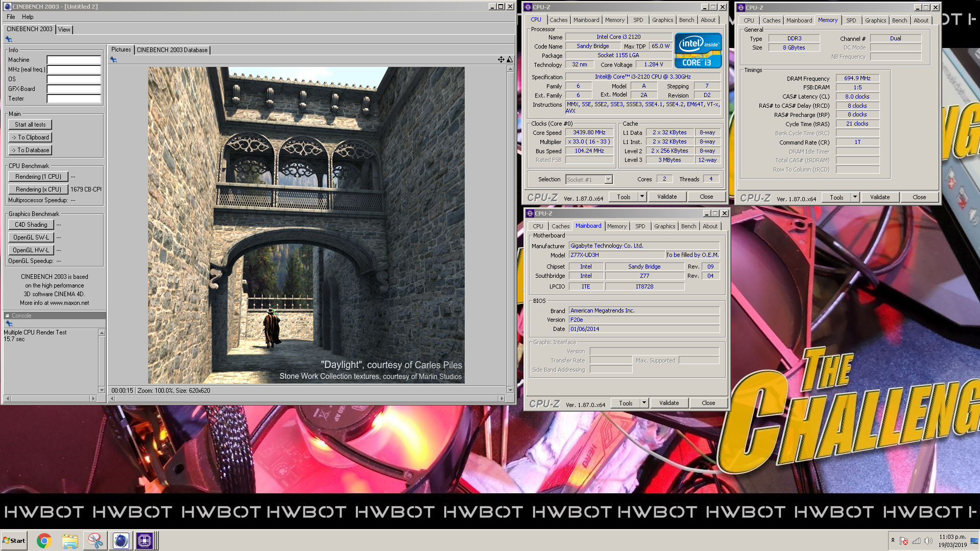This screenshot has width=980, height=551.
Task: Select the Pictures tab
Action: click(121, 50)
